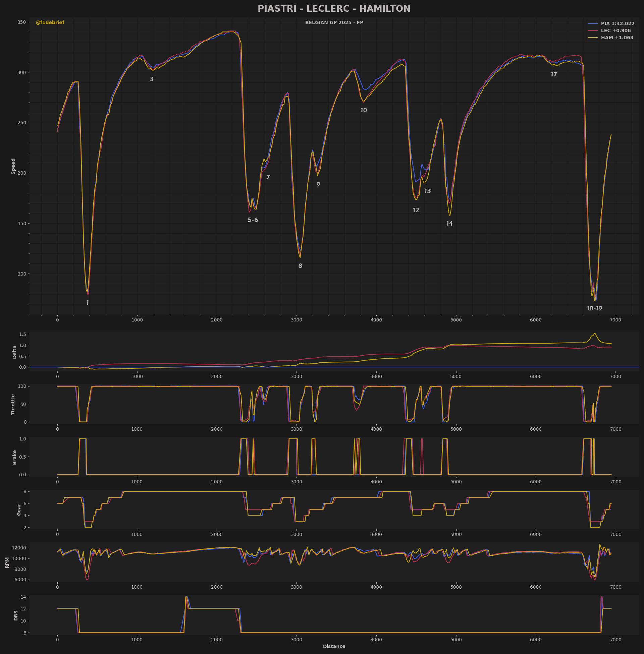
Task: Click the turn 8 corner label
Action: point(300,266)
